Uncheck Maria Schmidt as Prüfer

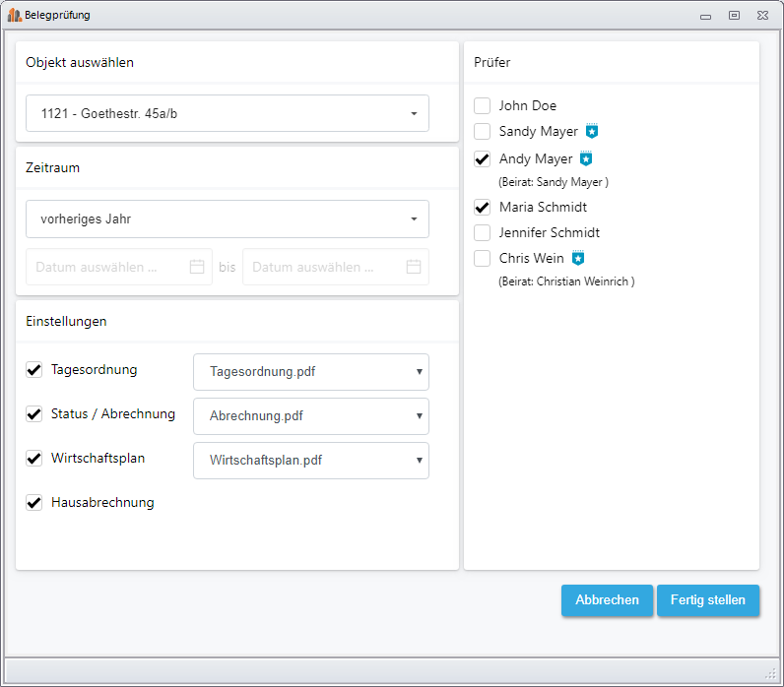(482, 207)
